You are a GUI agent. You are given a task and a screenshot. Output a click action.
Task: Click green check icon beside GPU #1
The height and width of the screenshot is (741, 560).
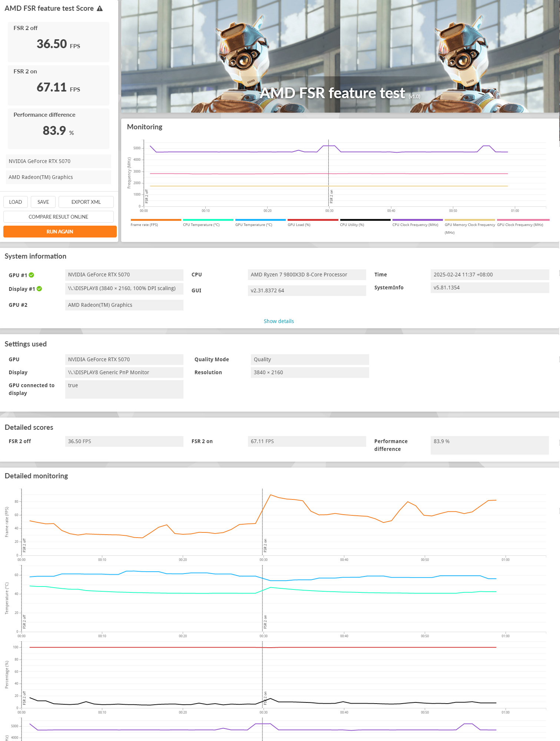click(32, 275)
